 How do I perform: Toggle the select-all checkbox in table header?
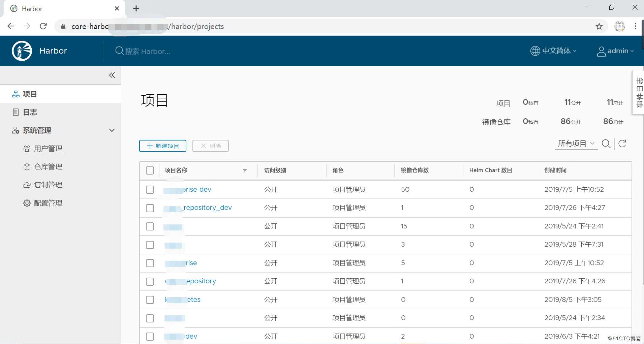(150, 170)
